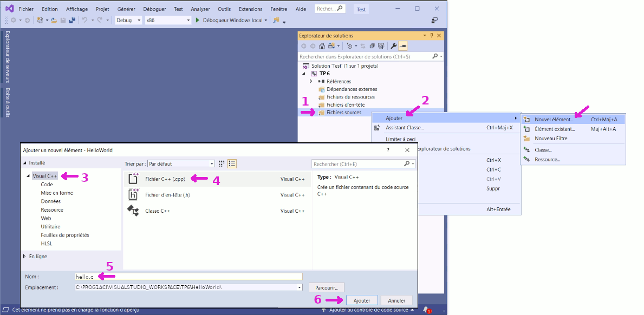Select the Feuilles de propriétés category
Image resolution: width=644 pixels, height=315 pixels.
click(65, 235)
